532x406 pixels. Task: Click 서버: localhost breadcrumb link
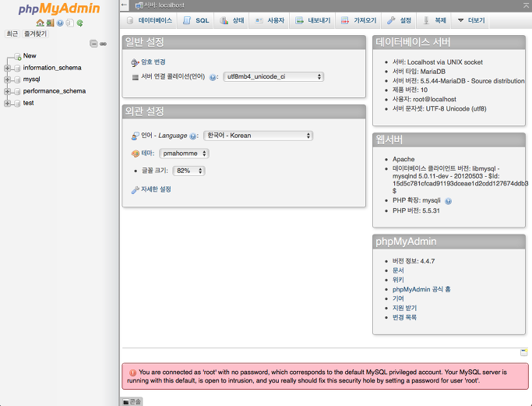pos(164,5)
